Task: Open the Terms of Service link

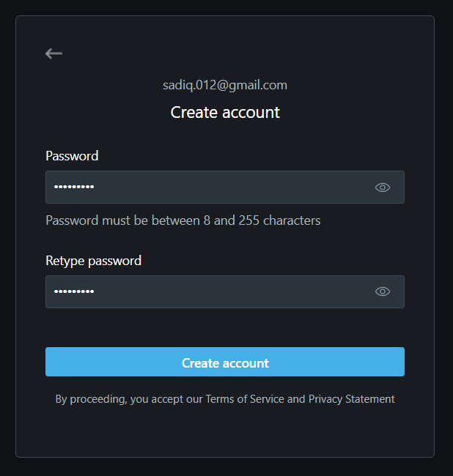Action: click(245, 399)
